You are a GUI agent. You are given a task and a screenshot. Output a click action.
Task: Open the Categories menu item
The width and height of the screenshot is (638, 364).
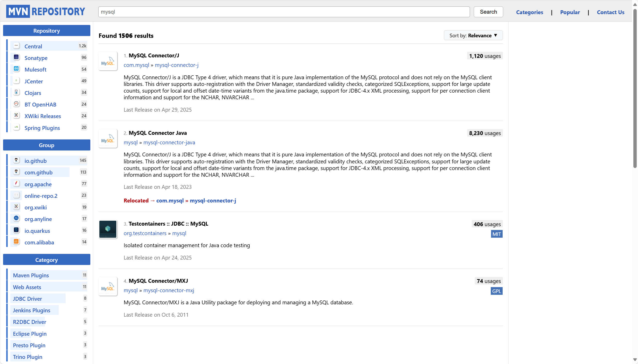tap(529, 12)
